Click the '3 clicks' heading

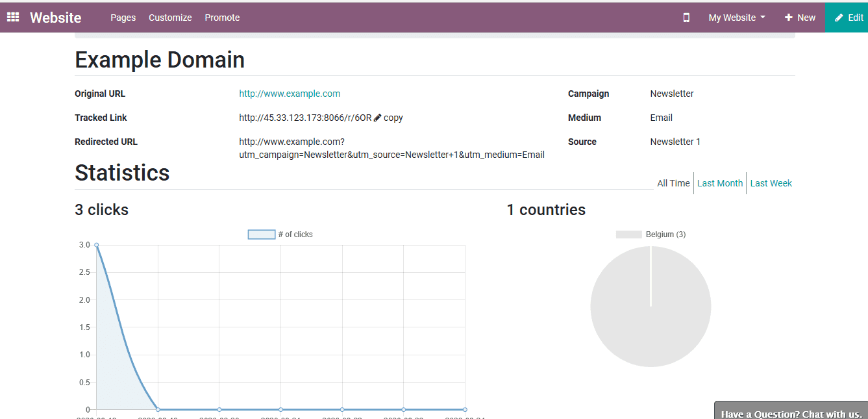click(x=101, y=210)
